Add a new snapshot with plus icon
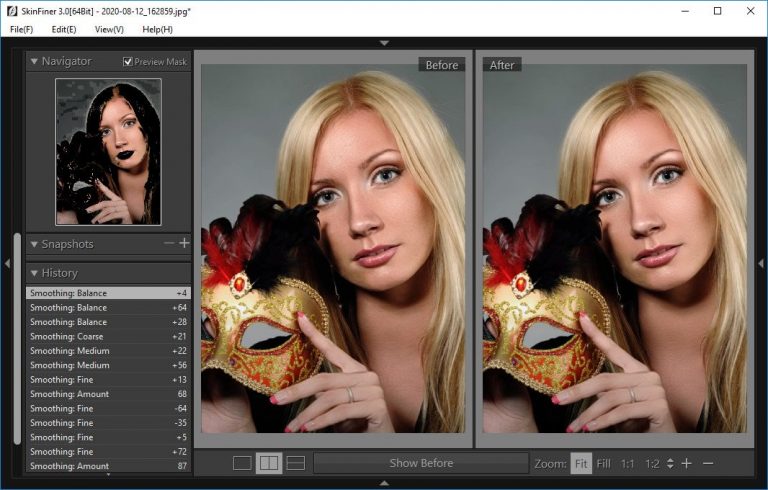This screenshot has width=768, height=490. (184, 243)
